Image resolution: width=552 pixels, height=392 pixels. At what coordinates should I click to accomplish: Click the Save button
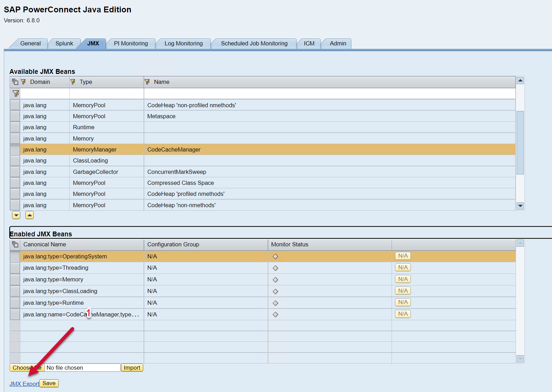[x=49, y=383]
